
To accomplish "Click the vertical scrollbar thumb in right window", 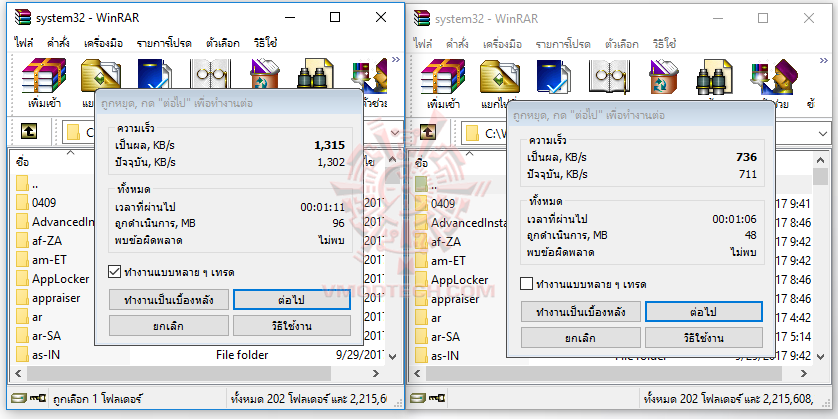I will (820, 176).
